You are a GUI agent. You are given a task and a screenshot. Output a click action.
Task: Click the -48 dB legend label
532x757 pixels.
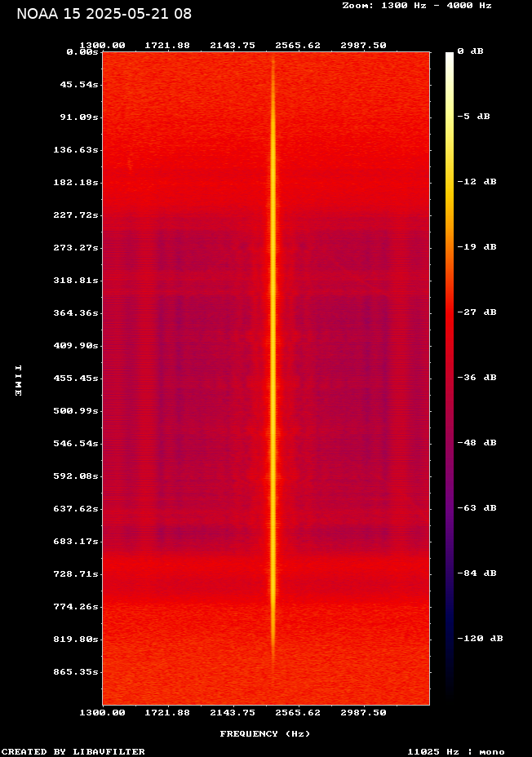click(477, 442)
